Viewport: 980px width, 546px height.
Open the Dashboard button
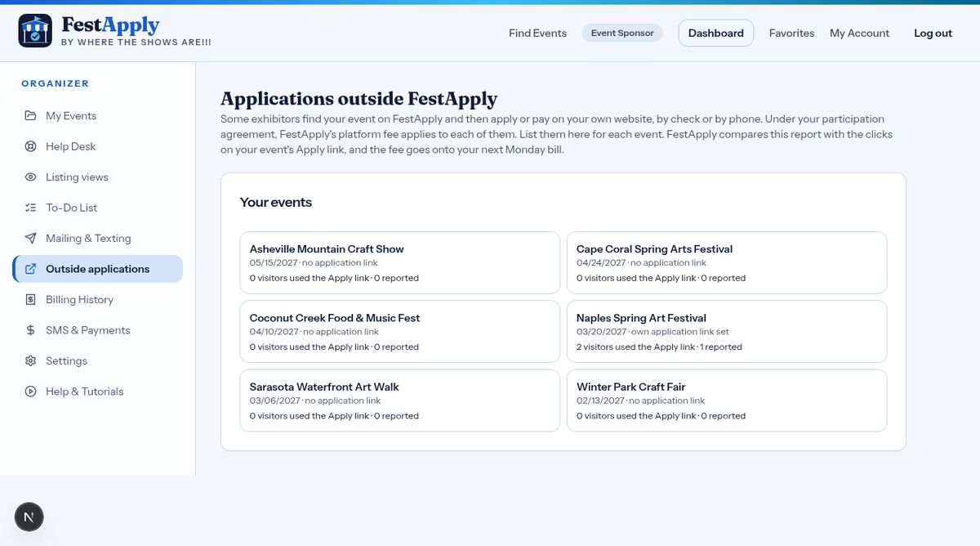point(715,33)
